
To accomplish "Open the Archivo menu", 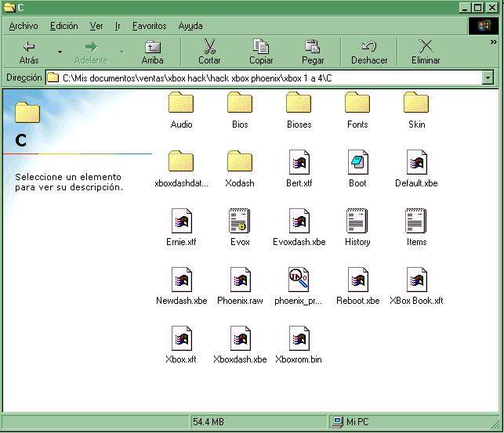I will tap(24, 26).
